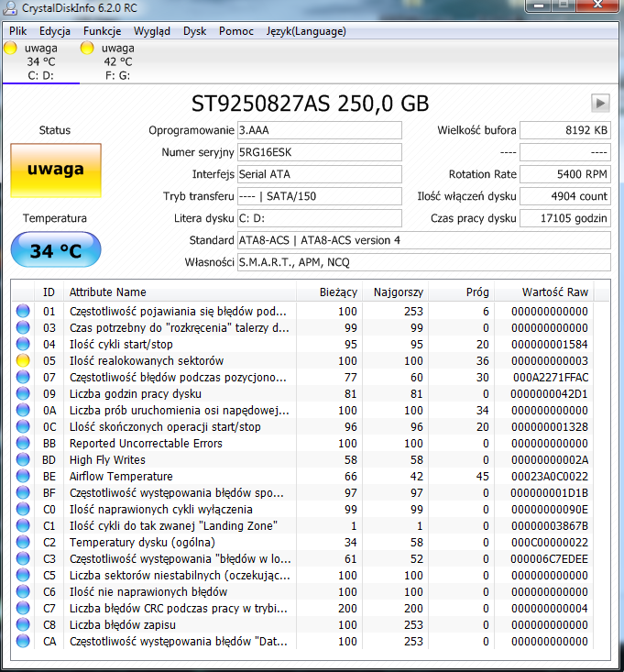
Task: Click raw value 000A2271FFAC
Action: point(551,377)
